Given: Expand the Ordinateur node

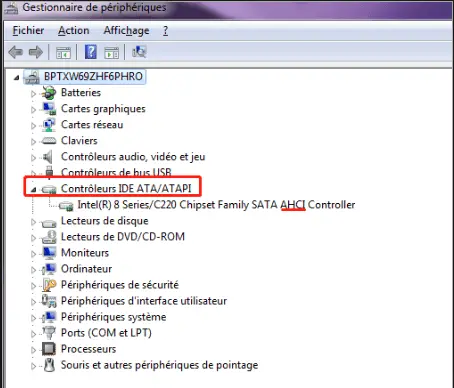Looking at the screenshot, I should (33, 270).
